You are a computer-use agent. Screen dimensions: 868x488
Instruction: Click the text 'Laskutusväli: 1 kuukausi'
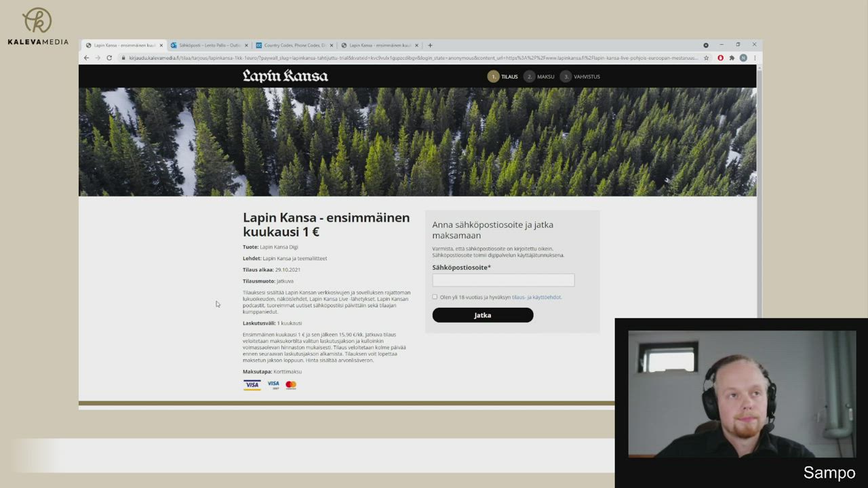point(273,323)
